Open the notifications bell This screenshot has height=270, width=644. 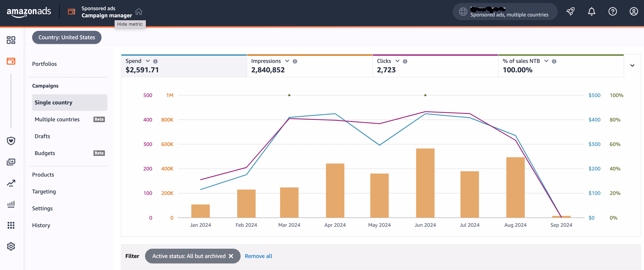pos(591,11)
